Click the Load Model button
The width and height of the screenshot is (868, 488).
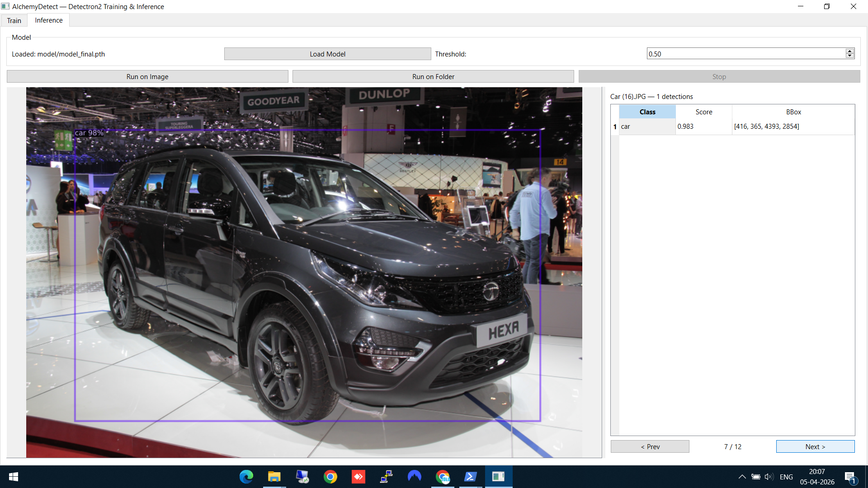(x=327, y=53)
